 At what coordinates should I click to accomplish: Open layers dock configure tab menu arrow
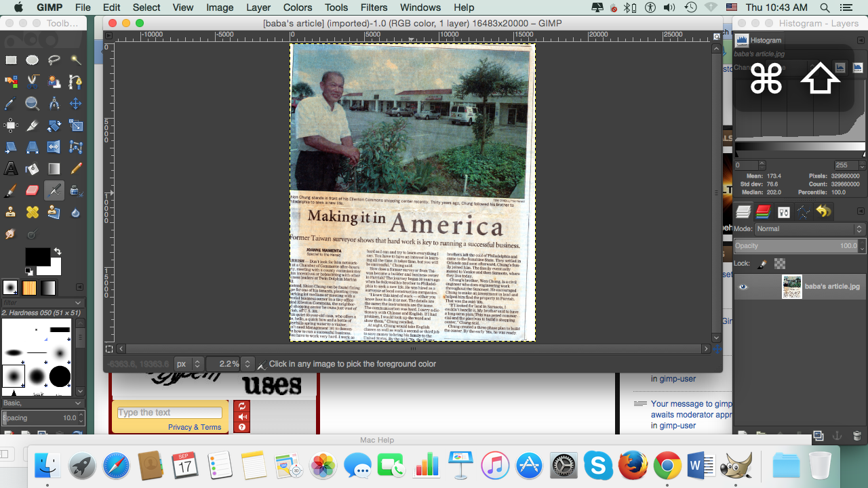[x=861, y=211]
